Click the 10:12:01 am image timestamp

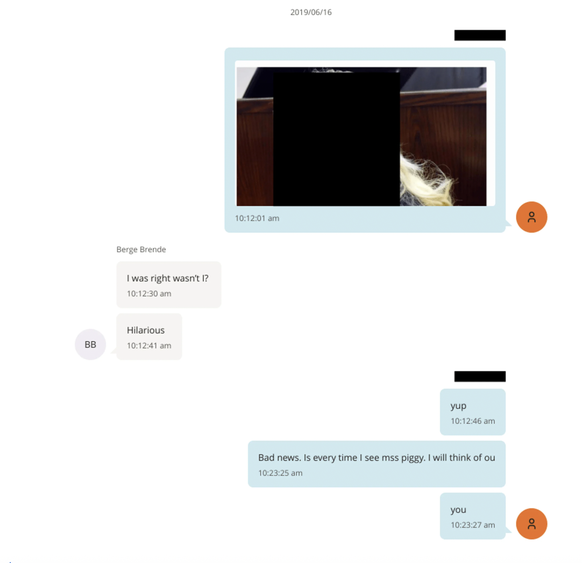[257, 218]
